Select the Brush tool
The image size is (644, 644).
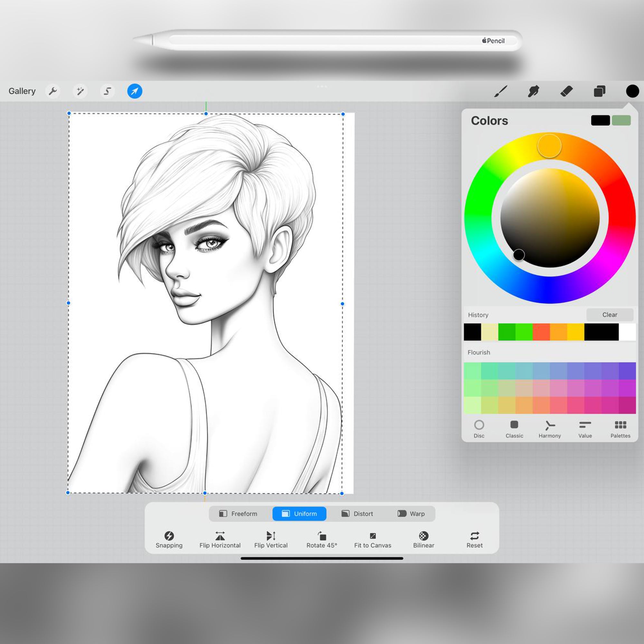(501, 91)
